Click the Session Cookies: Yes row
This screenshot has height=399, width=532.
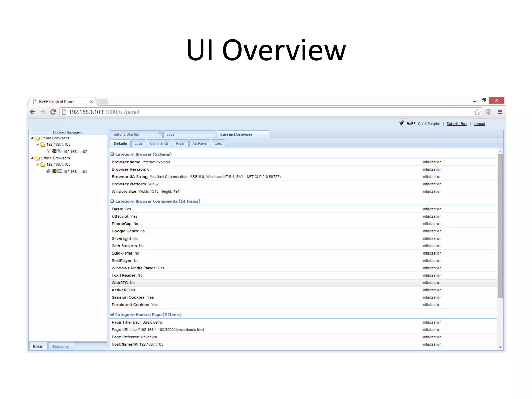pyautogui.click(x=303, y=297)
